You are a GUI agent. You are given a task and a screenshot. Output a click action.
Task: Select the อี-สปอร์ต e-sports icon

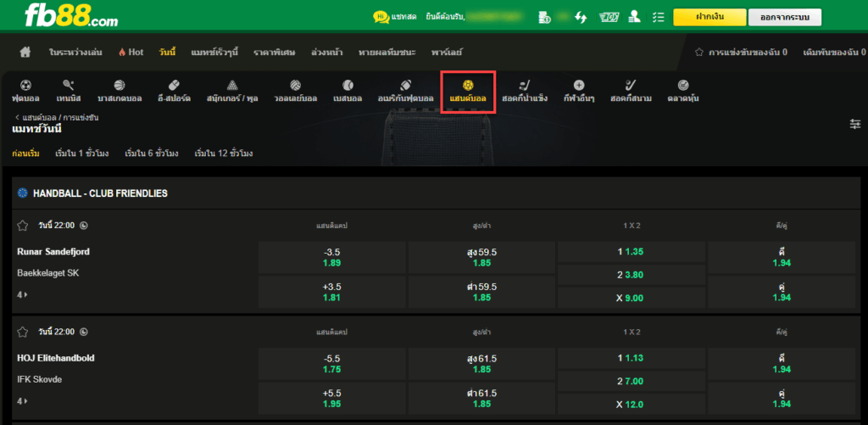pos(174,92)
